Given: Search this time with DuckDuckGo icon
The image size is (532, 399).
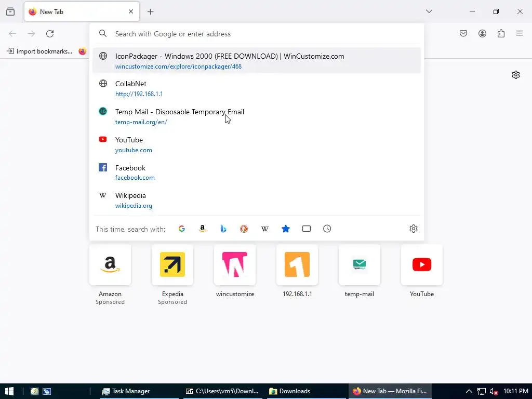Looking at the screenshot, I should (x=244, y=229).
